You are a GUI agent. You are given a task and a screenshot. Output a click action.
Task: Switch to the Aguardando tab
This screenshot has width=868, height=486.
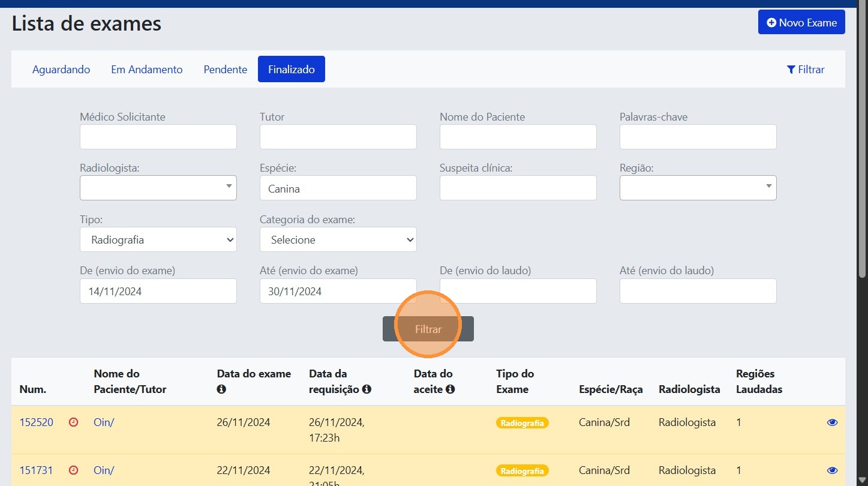point(61,70)
